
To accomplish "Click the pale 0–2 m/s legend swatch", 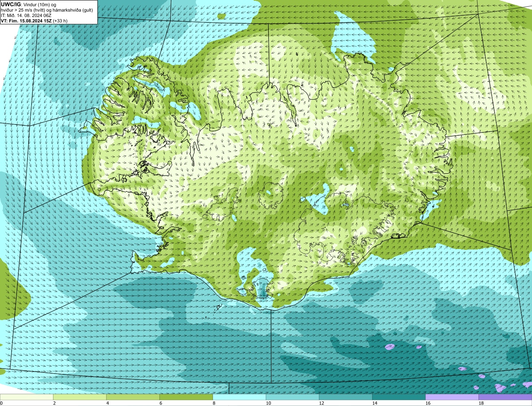I will (27, 397).
